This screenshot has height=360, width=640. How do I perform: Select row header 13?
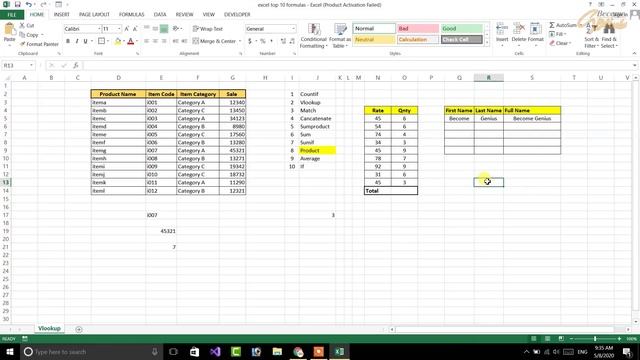point(6,182)
